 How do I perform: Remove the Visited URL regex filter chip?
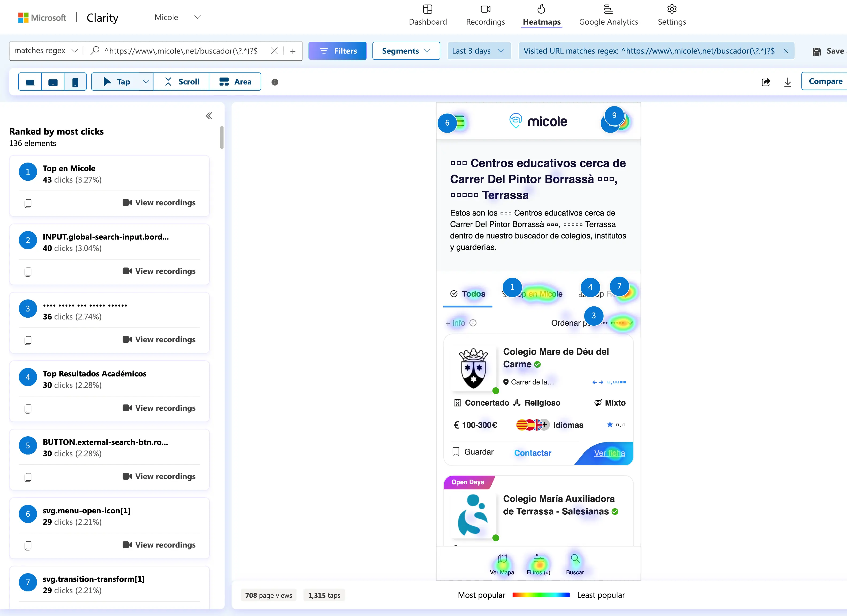[786, 51]
